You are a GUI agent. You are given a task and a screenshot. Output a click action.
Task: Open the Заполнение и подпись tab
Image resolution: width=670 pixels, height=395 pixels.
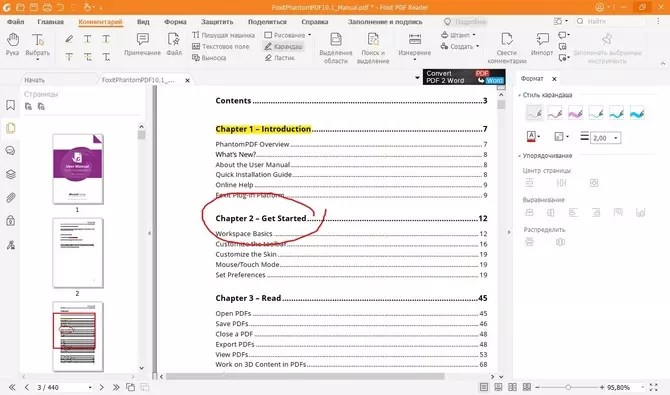385,21
